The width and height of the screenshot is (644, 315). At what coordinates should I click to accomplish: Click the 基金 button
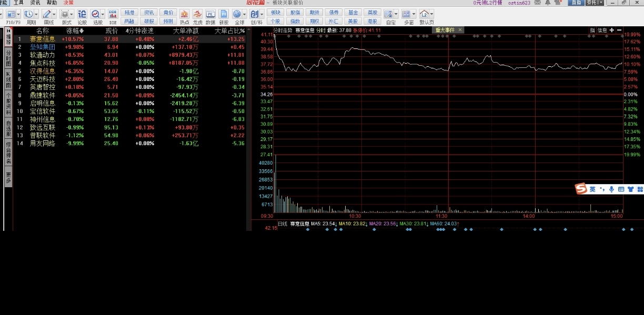click(353, 12)
